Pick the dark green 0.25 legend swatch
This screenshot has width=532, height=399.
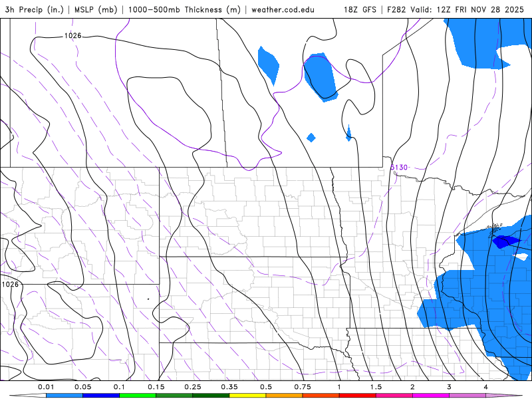point(211,396)
